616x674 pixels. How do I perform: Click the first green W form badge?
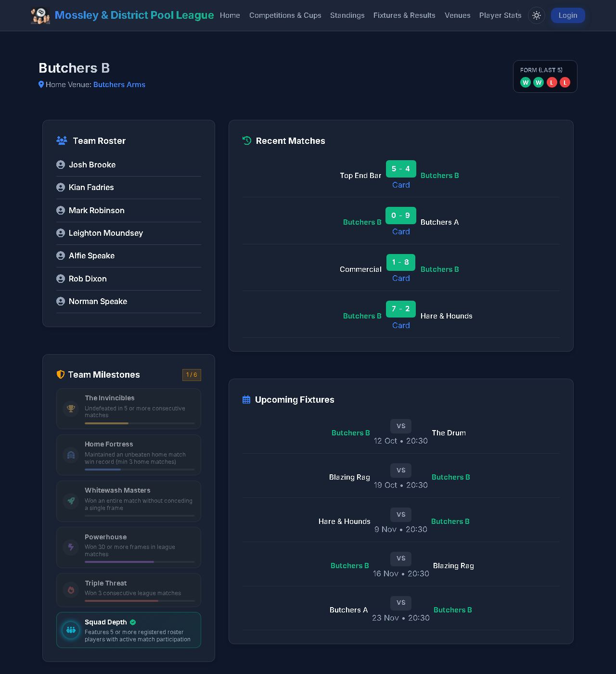click(x=526, y=82)
